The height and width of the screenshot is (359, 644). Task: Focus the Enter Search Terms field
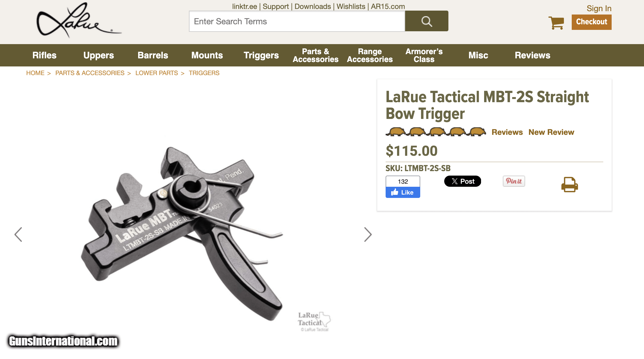pyautogui.click(x=297, y=21)
